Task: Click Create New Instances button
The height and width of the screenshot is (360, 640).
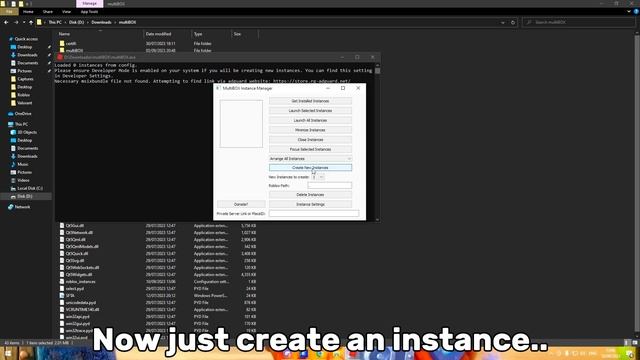Action: click(310, 168)
